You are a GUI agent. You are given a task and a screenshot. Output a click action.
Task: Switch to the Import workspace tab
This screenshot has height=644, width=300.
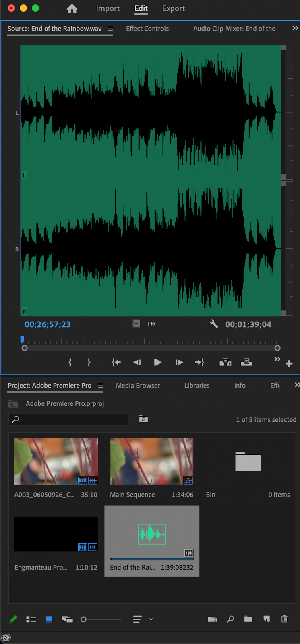(x=108, y=8)
